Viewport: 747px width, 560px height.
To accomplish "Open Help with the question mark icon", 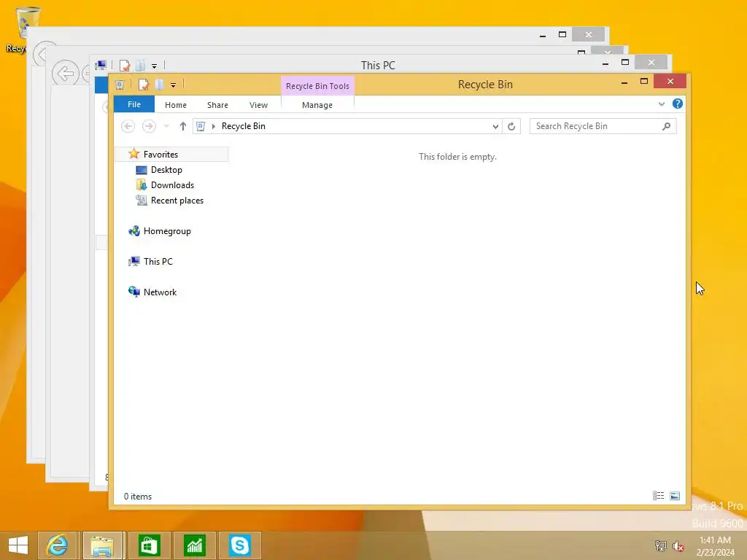I will (677, 104).
